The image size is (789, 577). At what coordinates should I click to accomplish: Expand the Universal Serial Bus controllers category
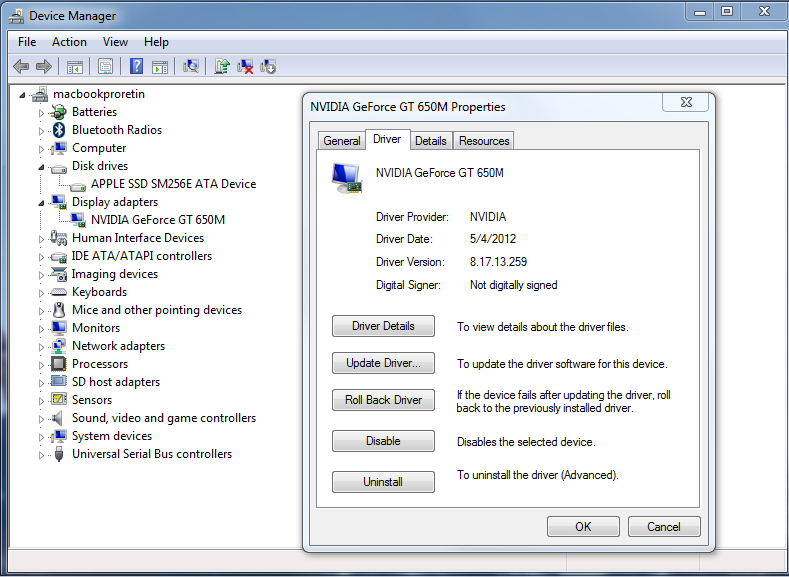tap(41, 455)
